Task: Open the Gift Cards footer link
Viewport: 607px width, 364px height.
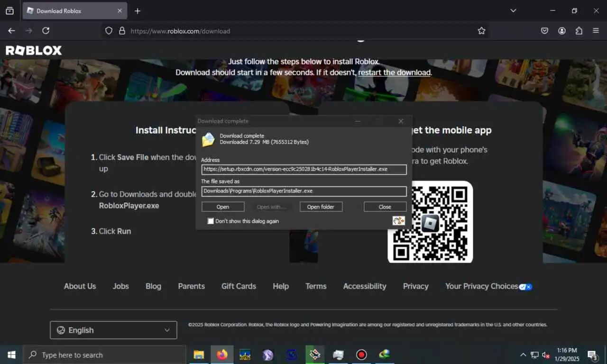Action: (x=239, y=286)
